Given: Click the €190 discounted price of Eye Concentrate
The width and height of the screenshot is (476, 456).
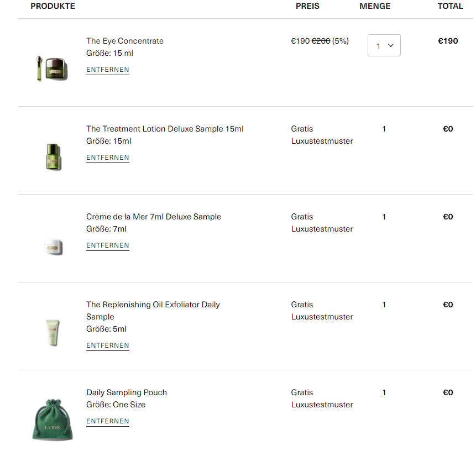Looking at the screenshot, I should tap(300, 41).
